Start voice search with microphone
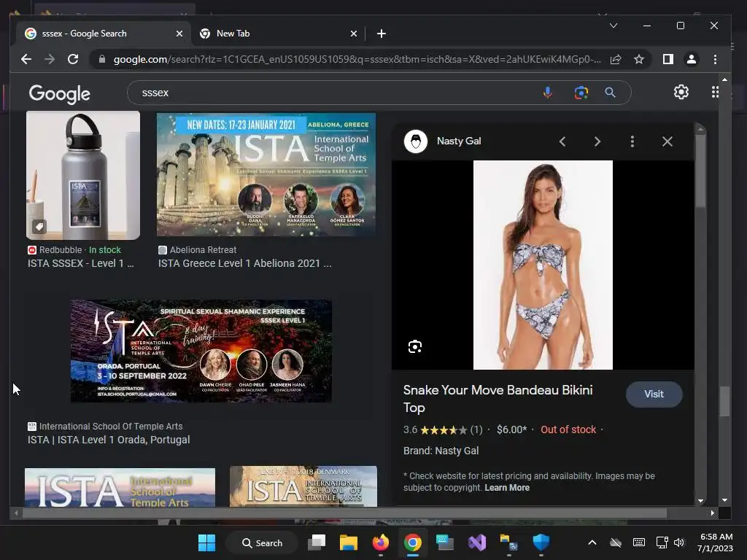Viewport: 747px width, 560px height. pos(548,93)
